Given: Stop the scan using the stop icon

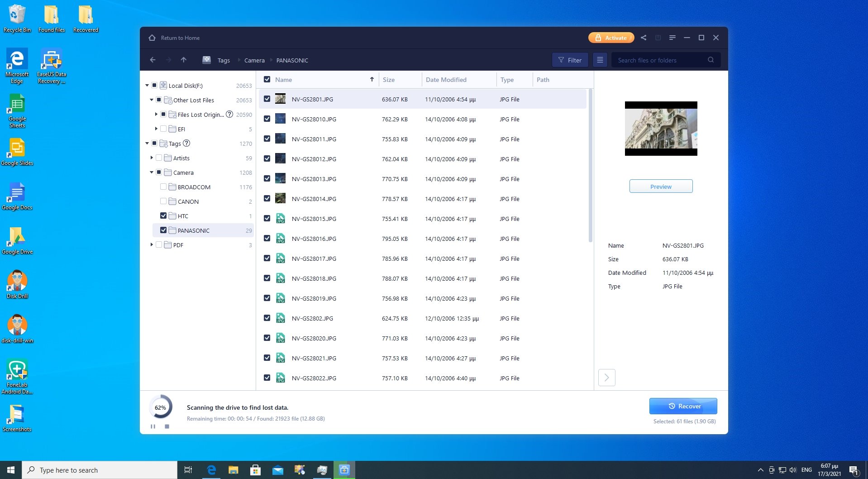Looking at the screenshot, I should tap(167, 426).
